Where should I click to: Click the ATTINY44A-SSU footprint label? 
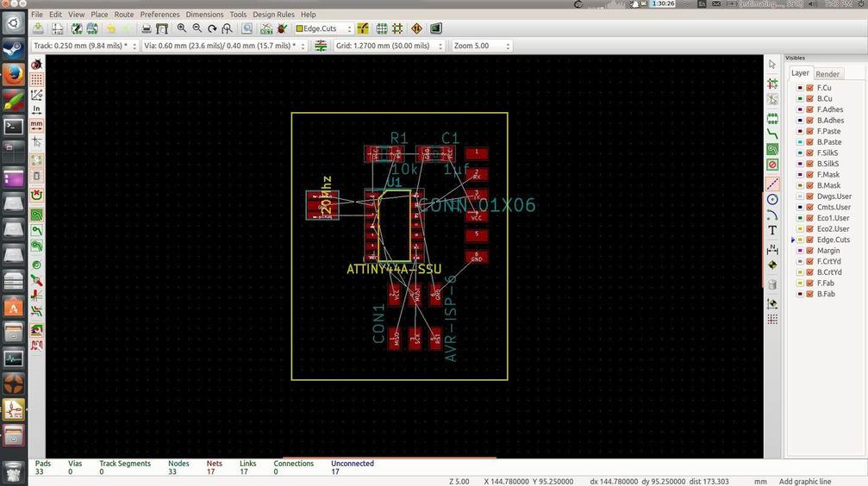click(394, 270)
